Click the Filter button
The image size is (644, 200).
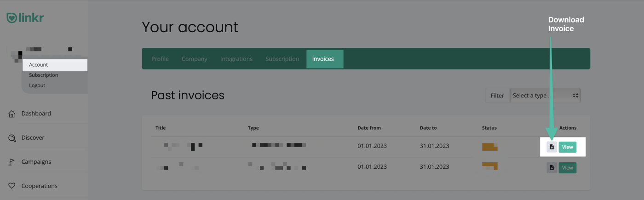pyautogui.click(x=497, y=96)
